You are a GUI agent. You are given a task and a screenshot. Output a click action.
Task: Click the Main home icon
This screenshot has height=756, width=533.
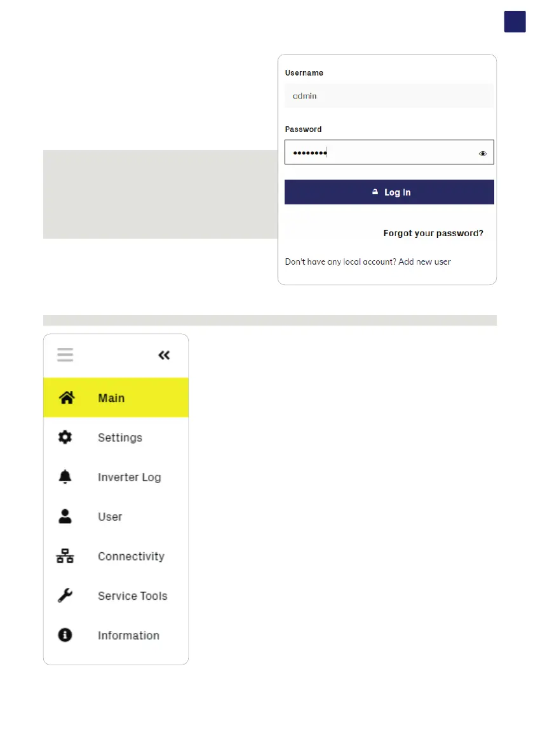65,398
